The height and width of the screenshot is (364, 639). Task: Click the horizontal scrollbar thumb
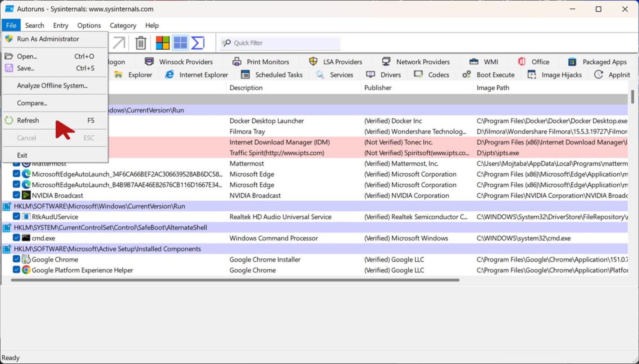[235, 280]
